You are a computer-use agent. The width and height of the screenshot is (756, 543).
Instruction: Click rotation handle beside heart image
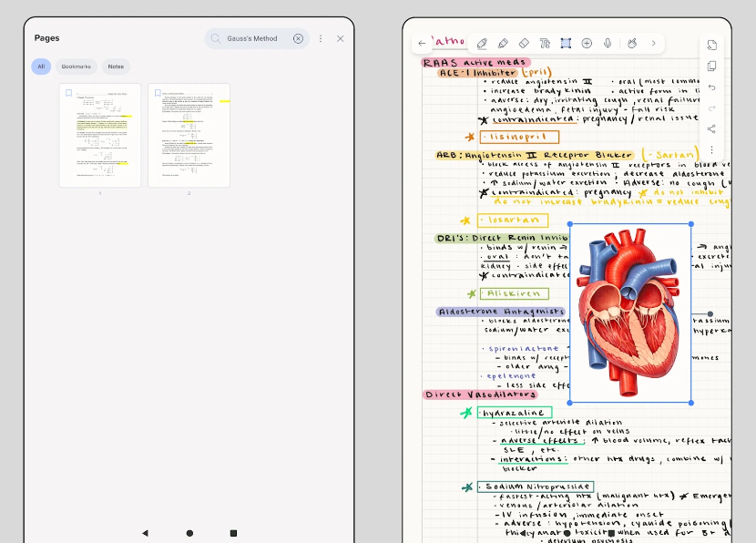pos(710,314)
